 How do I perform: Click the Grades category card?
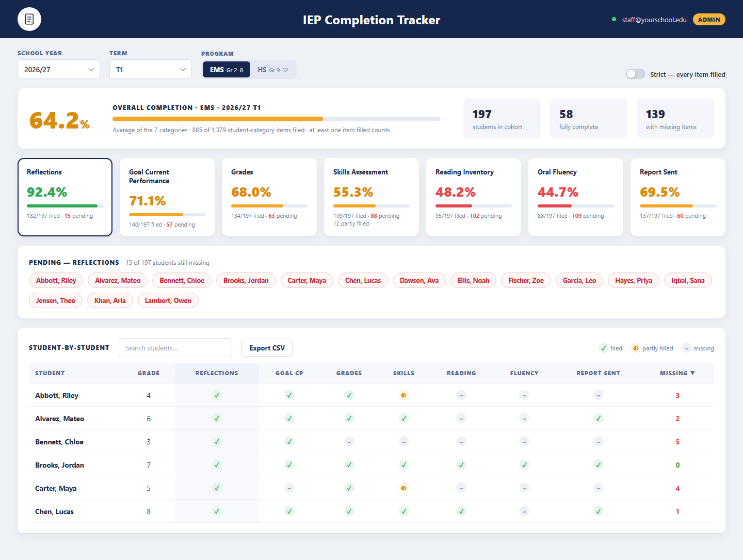(x=269, y=197)
